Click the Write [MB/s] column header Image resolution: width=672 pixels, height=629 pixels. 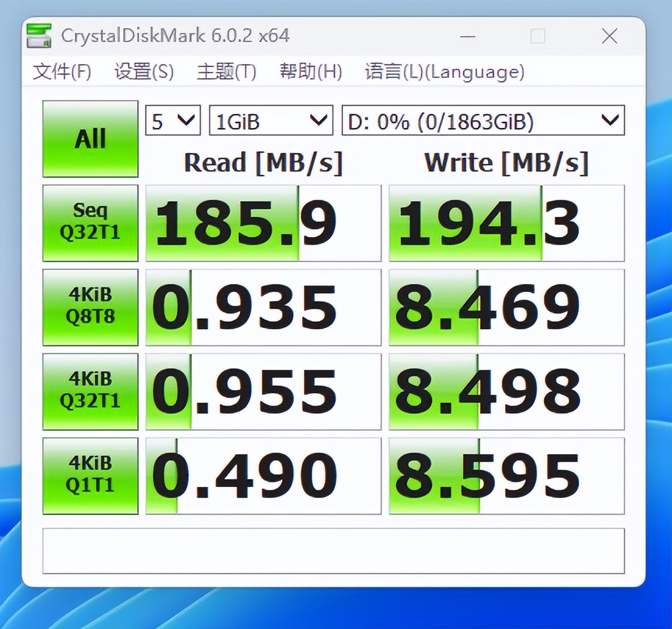[507, 162]
